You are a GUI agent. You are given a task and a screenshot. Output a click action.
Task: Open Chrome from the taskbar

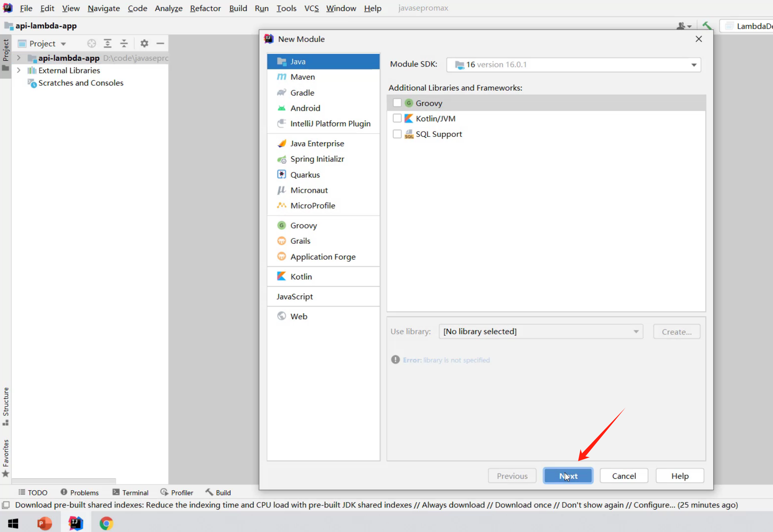[106, 523]
